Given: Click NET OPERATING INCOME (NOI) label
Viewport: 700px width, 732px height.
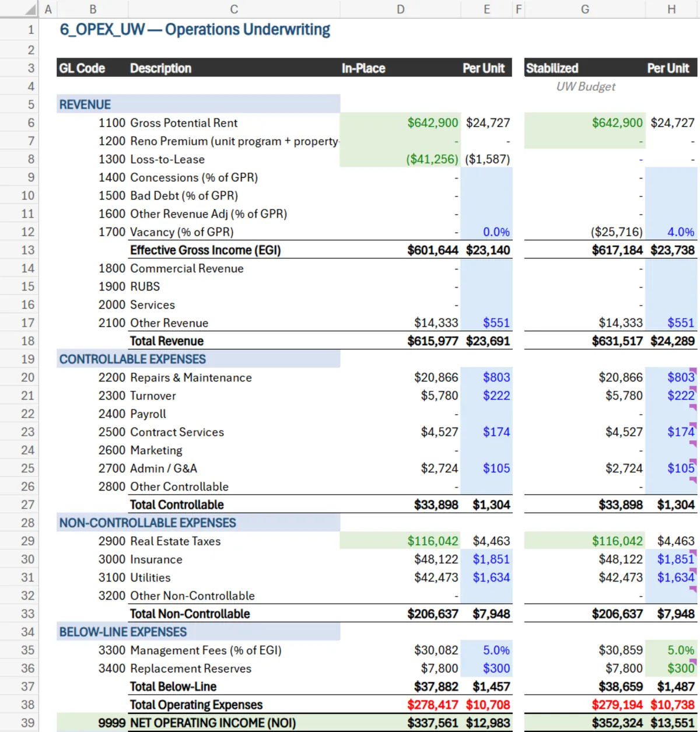Looking at the screenshot, I should point(213,723).
